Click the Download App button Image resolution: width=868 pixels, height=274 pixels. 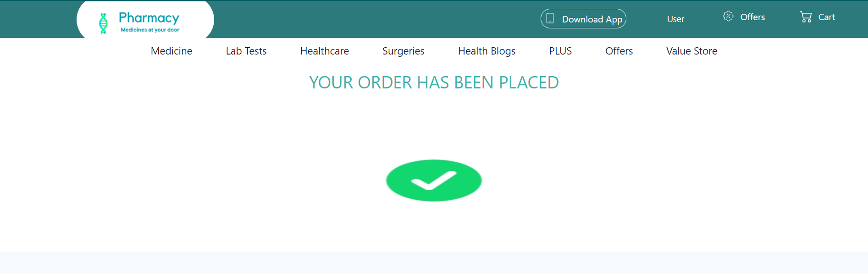coord(583,19)
